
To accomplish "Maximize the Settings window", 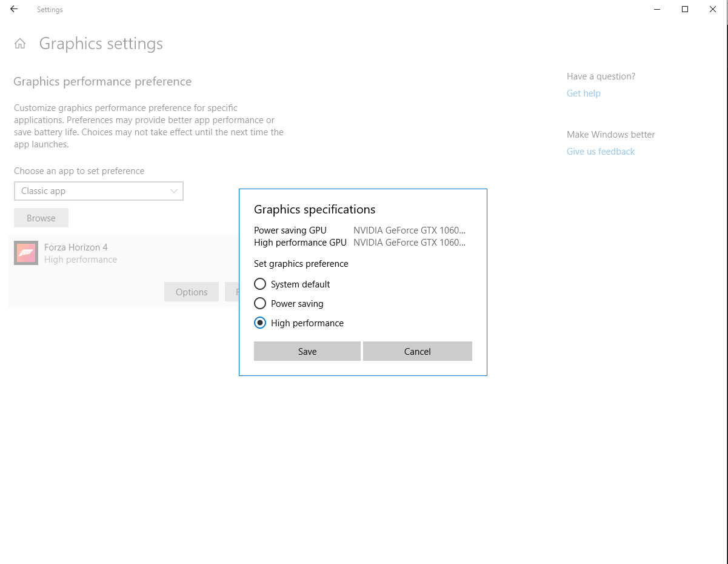I will pos(685,9).
